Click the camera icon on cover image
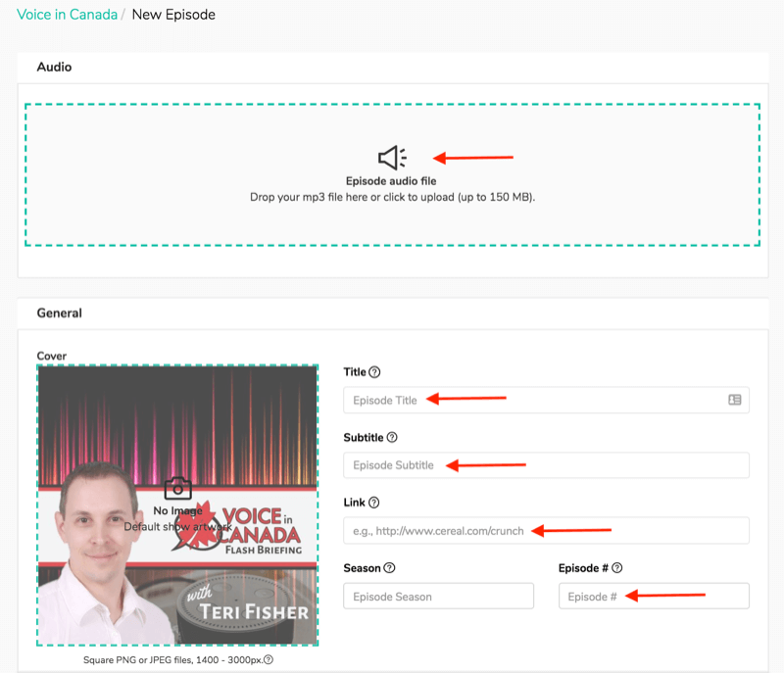 tap(177, 488)
